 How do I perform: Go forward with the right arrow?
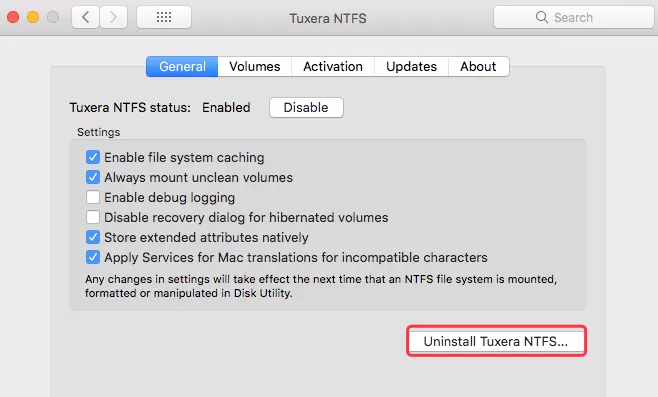point(113,17)
